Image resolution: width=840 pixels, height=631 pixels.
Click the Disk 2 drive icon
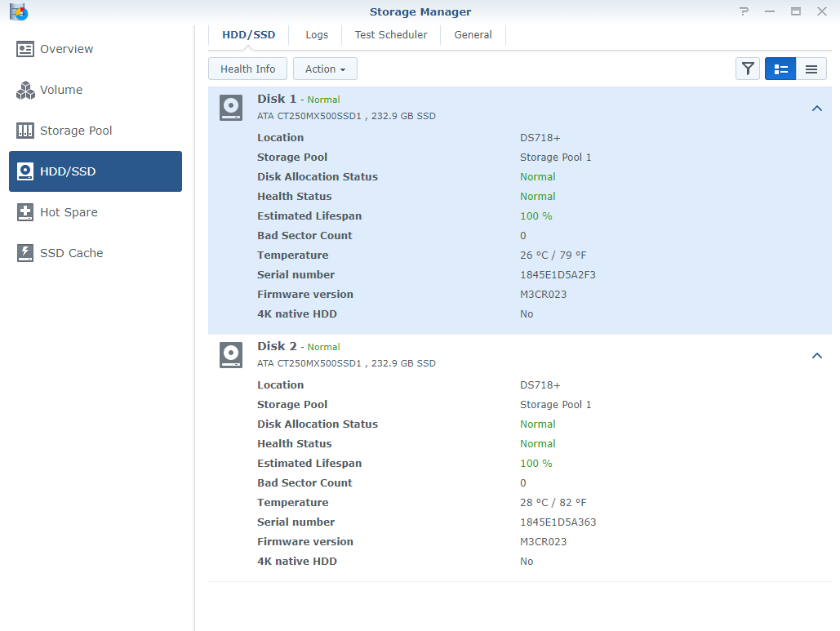pos(231,355)
